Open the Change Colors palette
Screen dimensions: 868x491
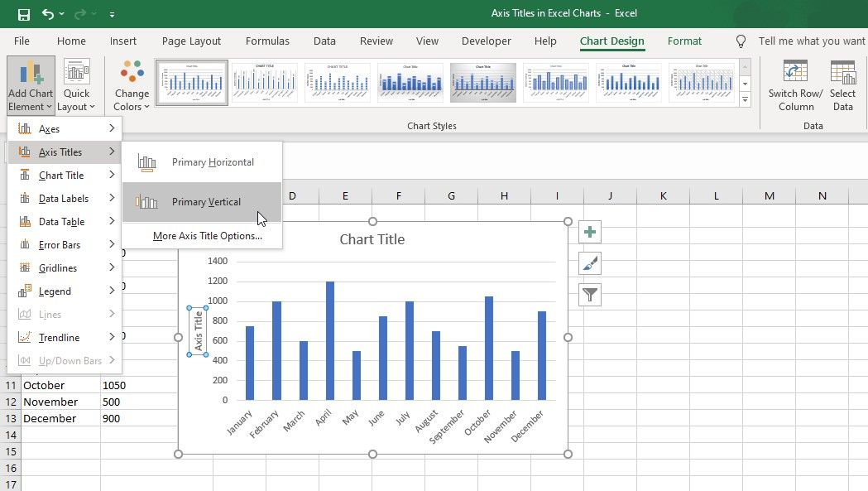tap(132, 85)
